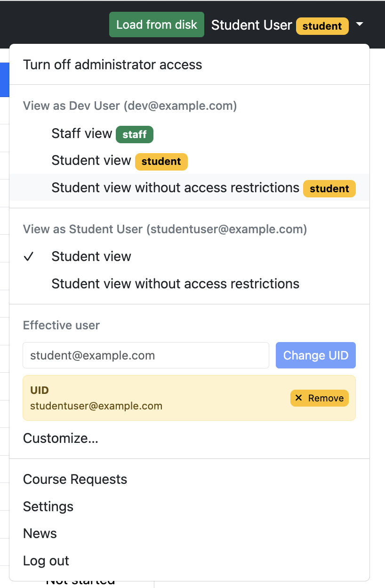
Task: Click the yellow student badge beside Dev Student view
Action: pyautogui.click(x=161, y=161)
